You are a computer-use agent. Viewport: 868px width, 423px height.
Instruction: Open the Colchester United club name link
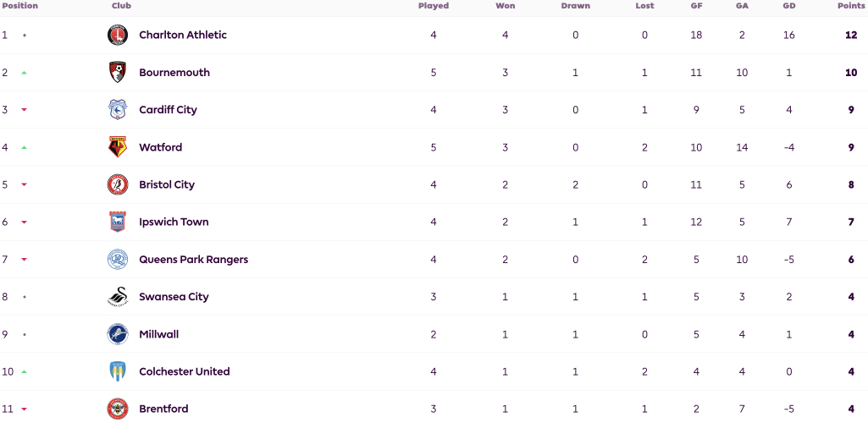185,371
